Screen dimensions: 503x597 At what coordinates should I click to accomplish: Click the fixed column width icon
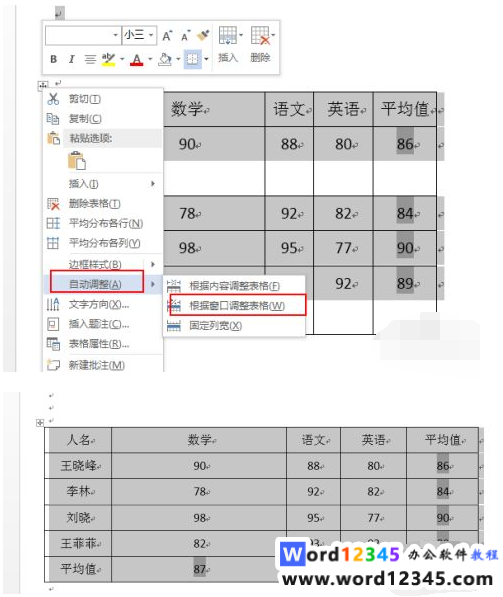click(x=174, y=326)
